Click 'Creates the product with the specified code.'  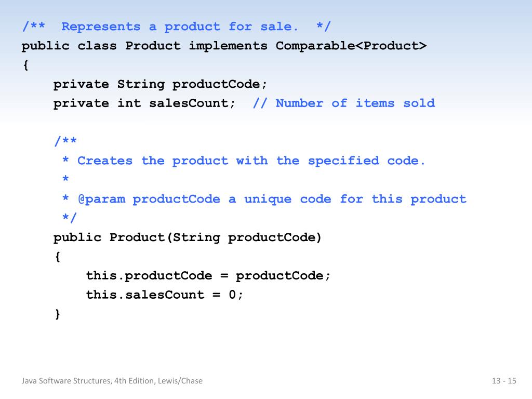pyautogui.click(x=251, y=161)
